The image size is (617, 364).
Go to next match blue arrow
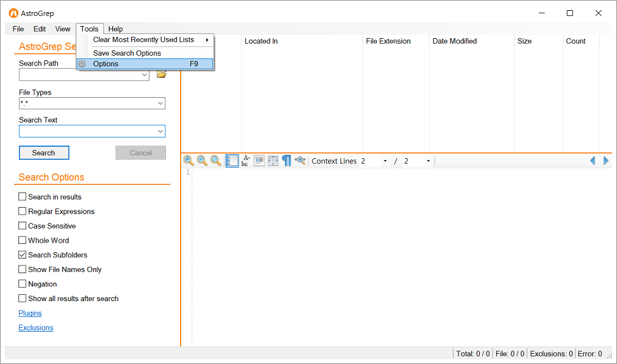[x=606, y=160]
